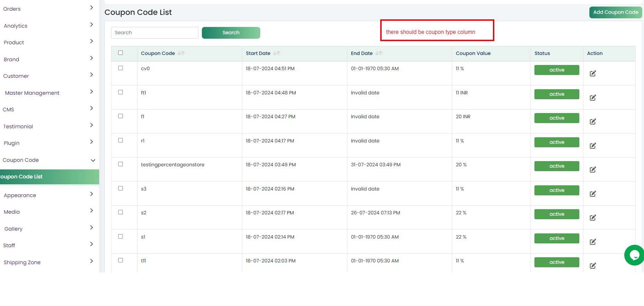Expand Master Management chevron
This screenshot has height=306, width=644.
tap(91, 92)
